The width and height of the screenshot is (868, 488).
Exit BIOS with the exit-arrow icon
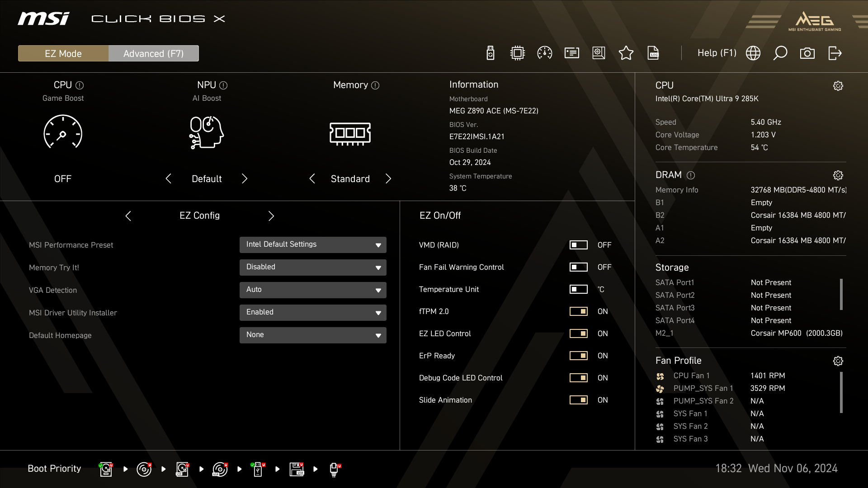835,53
